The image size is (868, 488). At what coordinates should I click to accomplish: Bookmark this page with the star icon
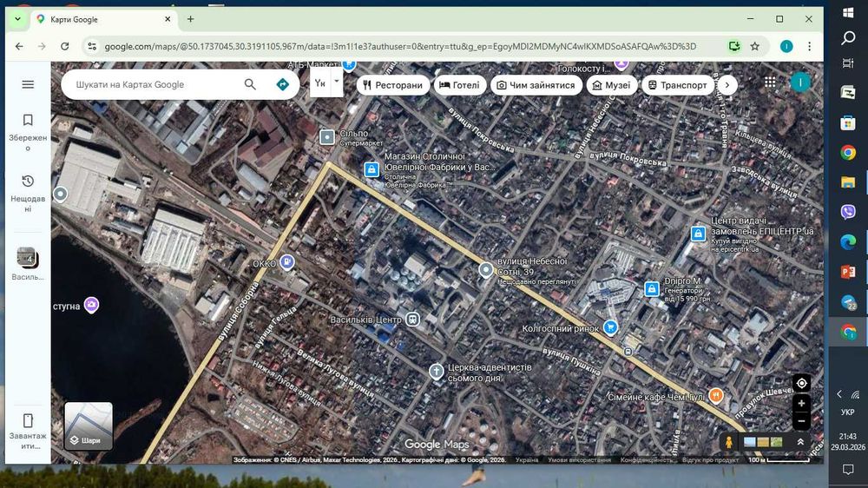754,47
